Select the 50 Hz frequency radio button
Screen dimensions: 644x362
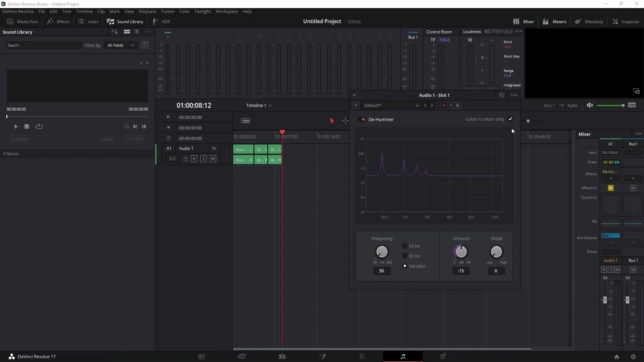click(404, 246)
